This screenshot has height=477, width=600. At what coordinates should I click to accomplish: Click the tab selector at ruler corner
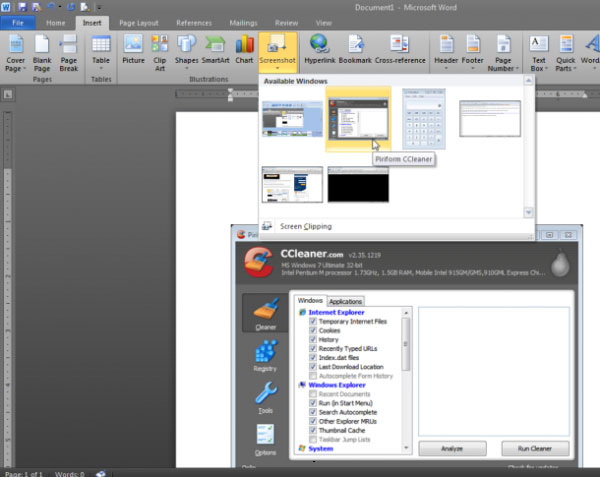(8, 94)
